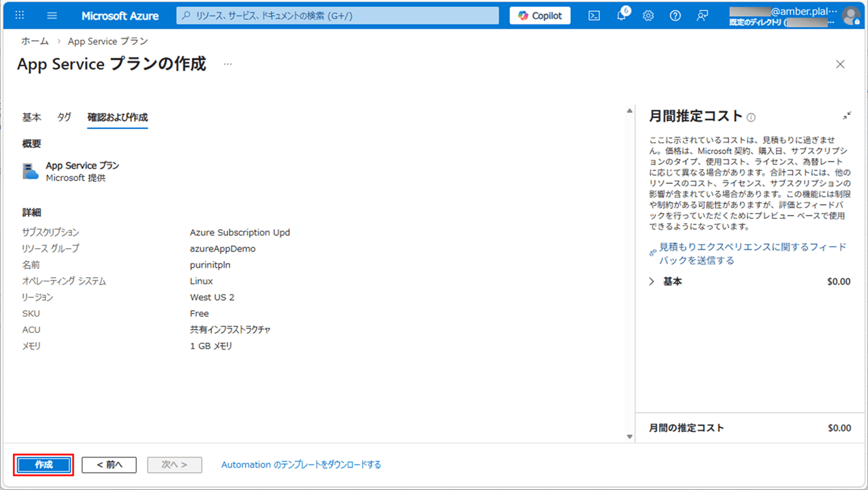Viewport: 868px width, 490px height.
Task: Click the < 前へ button
Action: pos(109,465)
